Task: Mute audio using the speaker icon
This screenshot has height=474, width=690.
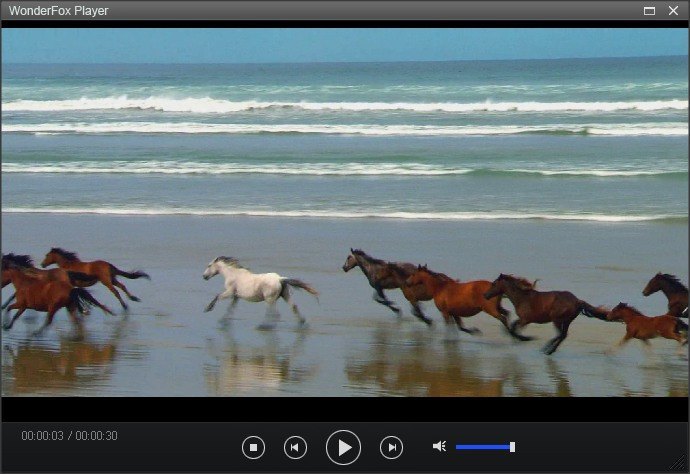Action: 439,446
